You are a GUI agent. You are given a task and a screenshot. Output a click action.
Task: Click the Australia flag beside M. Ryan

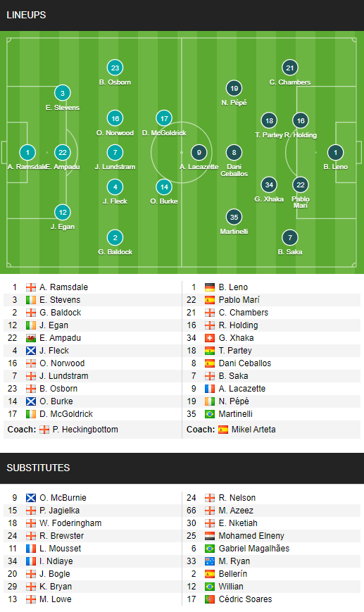[210, 561]
